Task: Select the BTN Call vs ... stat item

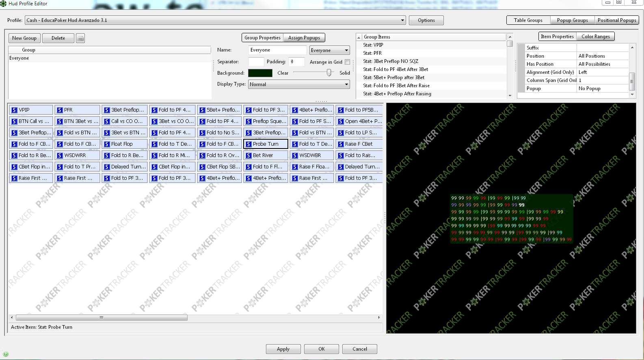Action: click(31, 121)
